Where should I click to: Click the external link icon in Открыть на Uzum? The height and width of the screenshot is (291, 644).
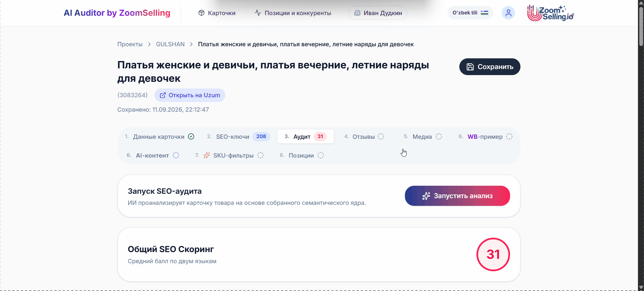pos(163,95)
